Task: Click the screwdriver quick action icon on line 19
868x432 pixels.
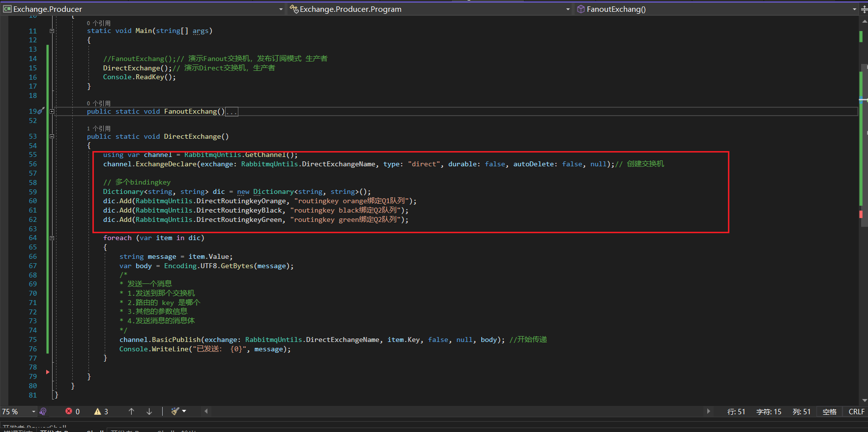Action: [41, 111]
